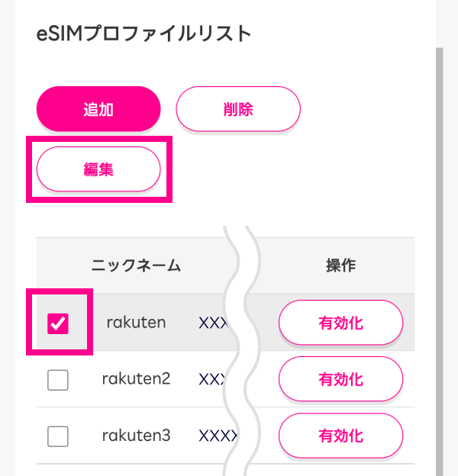Viewport: 458px width, 476px height.
Task: Click the masked XXXX value in rakuten3 row
Action: pos(217,437)
